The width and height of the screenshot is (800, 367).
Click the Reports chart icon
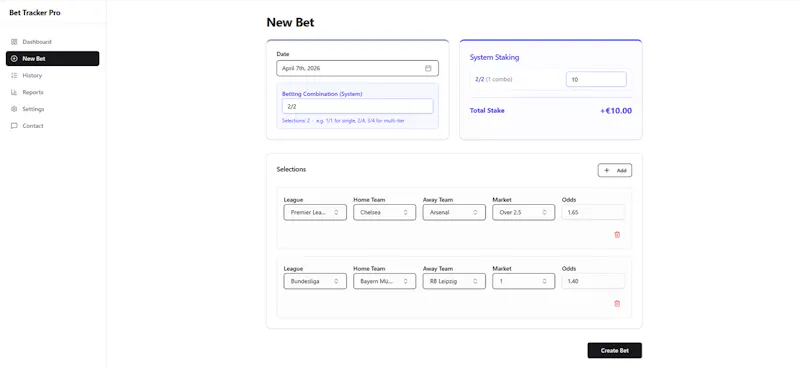tap(14, 92)
